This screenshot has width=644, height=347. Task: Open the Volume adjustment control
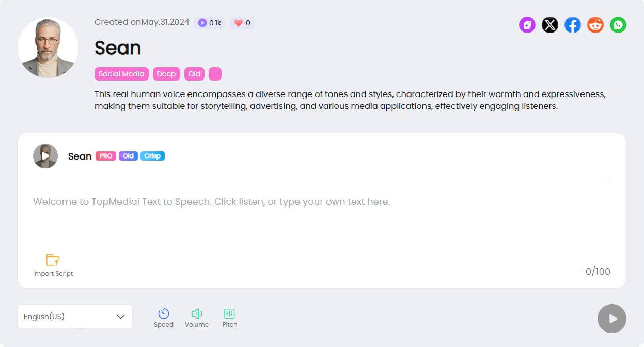click(x=196, y=317)
